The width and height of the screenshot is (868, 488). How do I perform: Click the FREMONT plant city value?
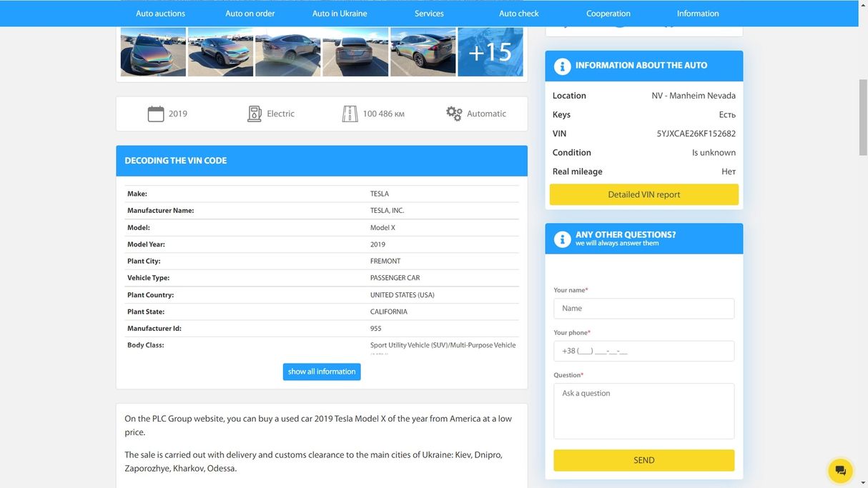point(385,262)
